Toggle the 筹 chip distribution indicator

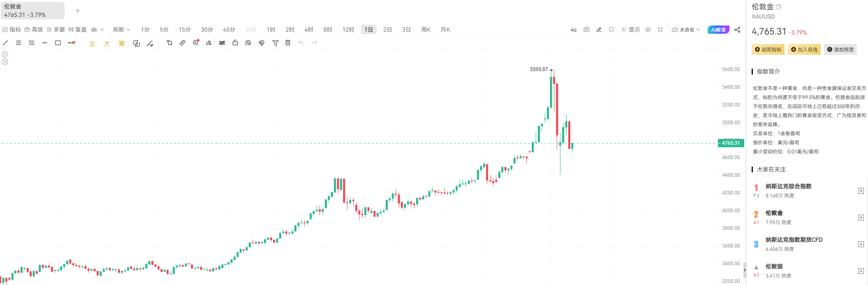[x=122, y=44]
